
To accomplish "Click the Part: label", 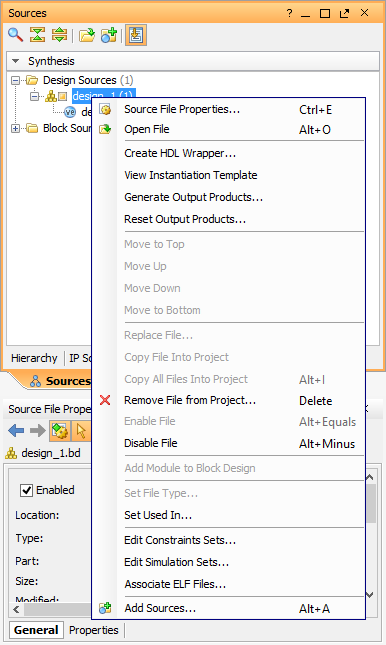I will pyautogui.click(x=27, y=561).
